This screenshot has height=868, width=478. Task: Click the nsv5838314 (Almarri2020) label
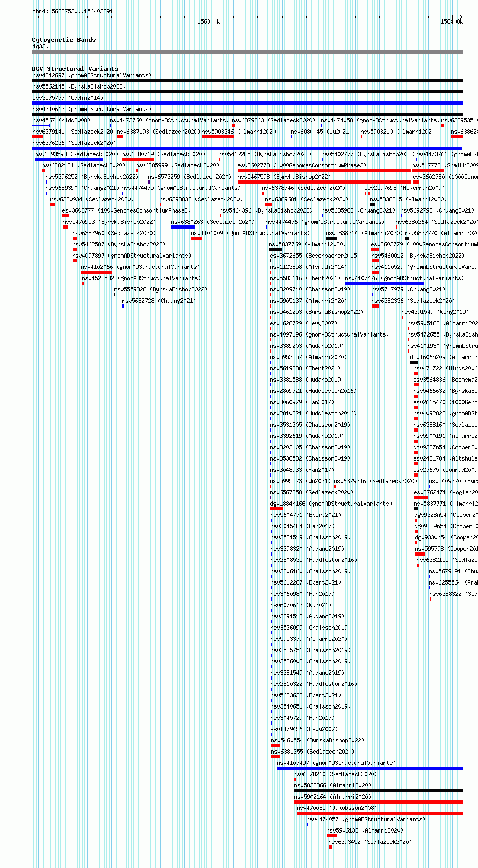pyautogui.click(x=364, y=233)
